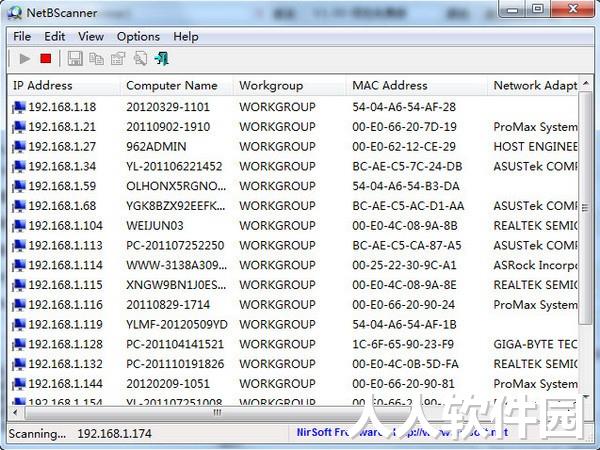Sort by Computer Name column header

point(177,85)
